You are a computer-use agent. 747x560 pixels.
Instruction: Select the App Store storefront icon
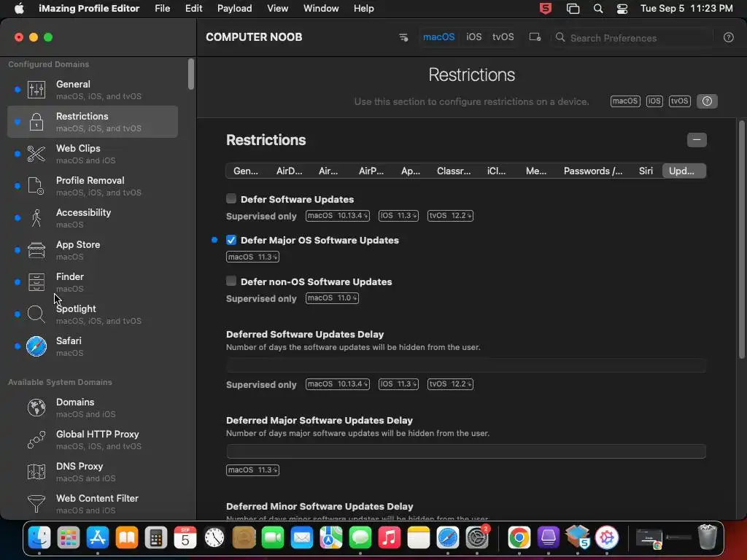tap(36, 250)
